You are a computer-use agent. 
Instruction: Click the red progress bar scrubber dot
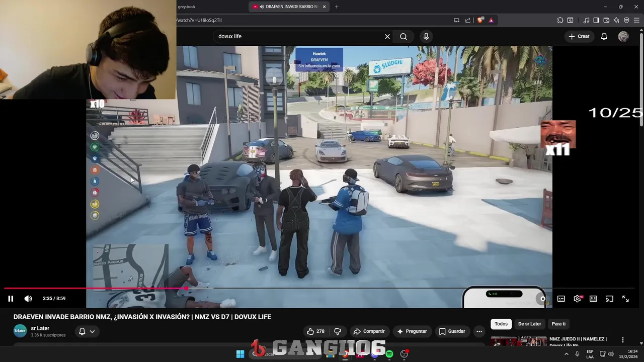(187, 288)
